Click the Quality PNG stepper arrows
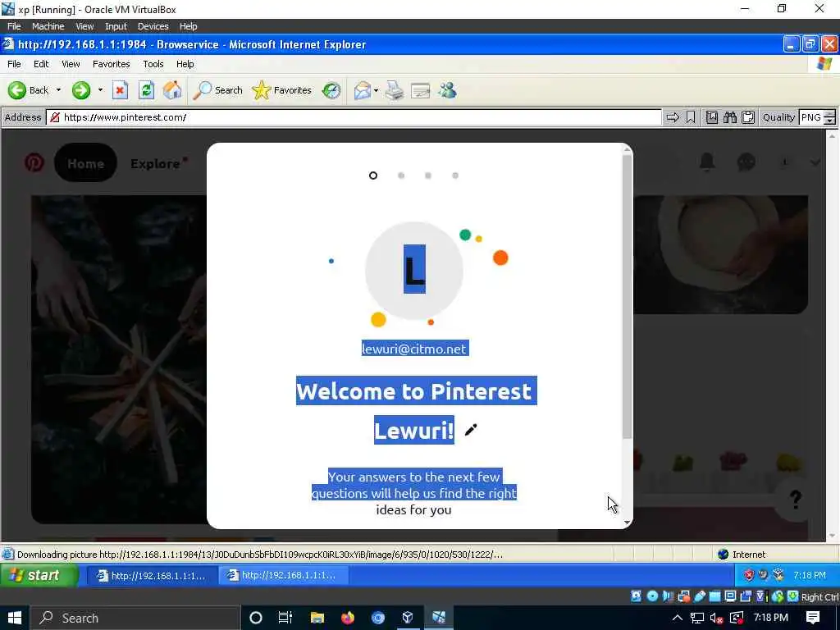This screenshot has height=630, width=840. click(x=829, y=117)
